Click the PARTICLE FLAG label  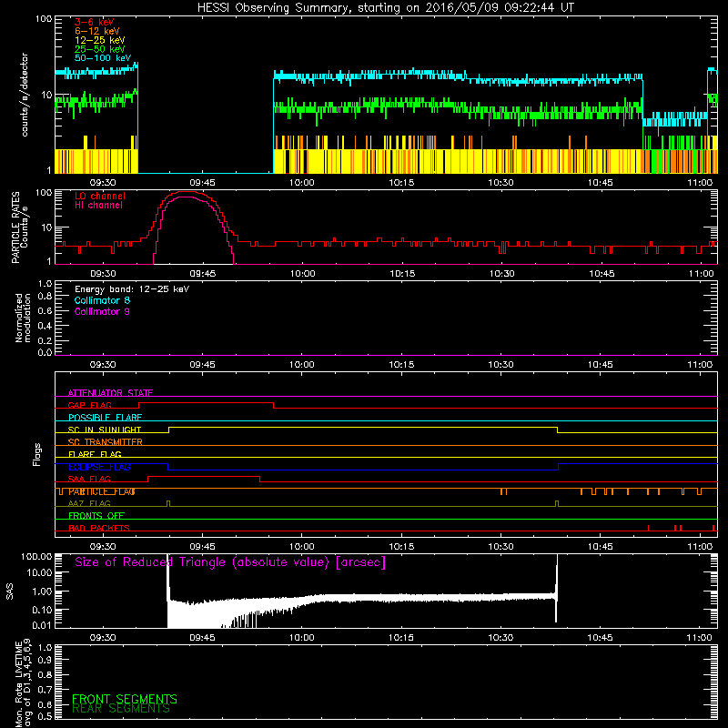pos(102,491)
